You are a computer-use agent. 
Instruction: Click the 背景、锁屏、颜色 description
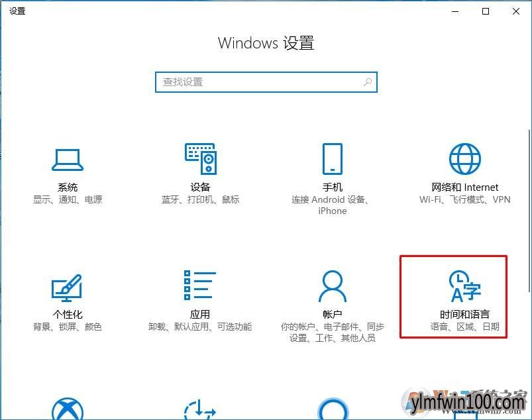(68, 327)
